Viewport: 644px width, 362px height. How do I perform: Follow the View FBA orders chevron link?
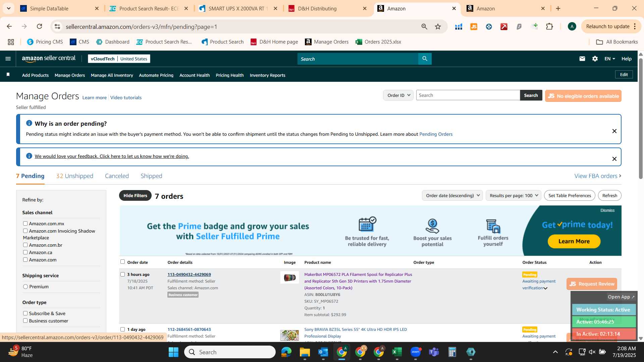click(x=598, y=176)
